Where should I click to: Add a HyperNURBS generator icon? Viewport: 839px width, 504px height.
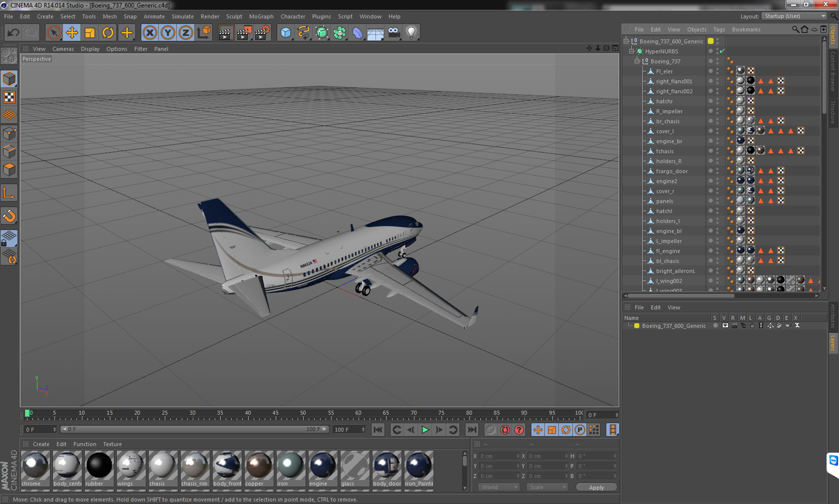point(322,33)
